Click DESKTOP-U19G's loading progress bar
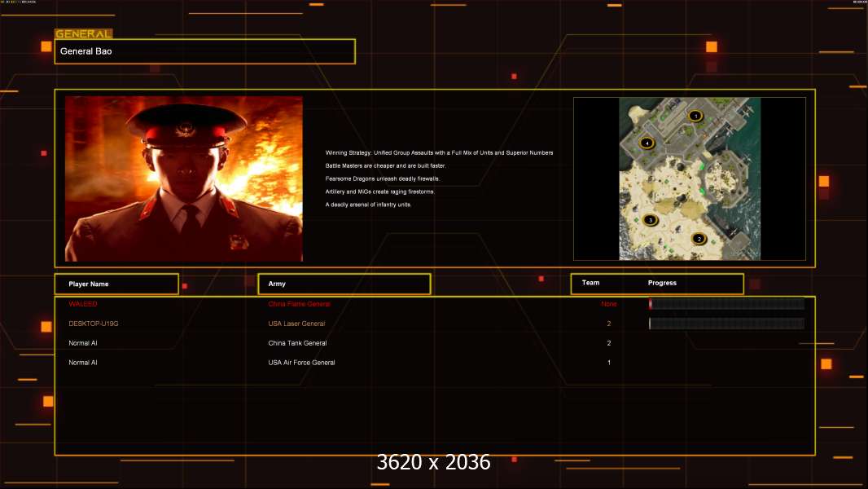This screenshot has height=489, width=868. pyautogui.click(x=726, y=324)
